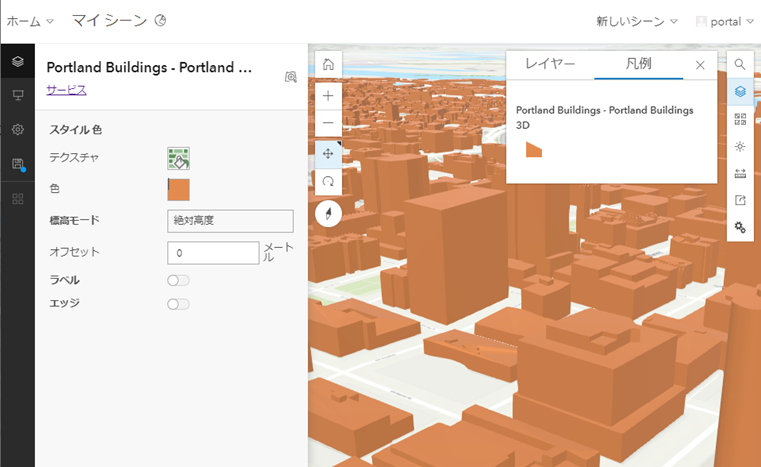Click legend entry Portland Buildings 3D text

605,117
